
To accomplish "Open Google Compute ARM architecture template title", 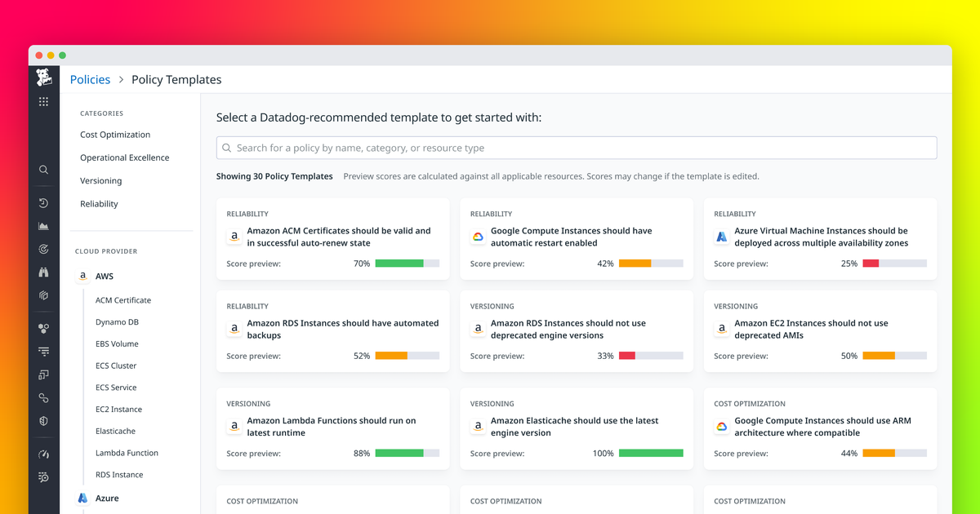I will click(822, 427).
